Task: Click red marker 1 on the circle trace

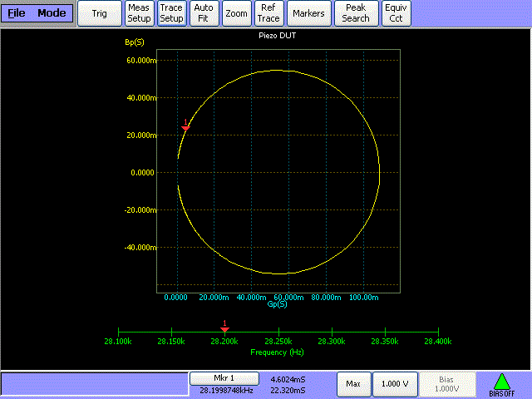Action: click(x=185, y=126)
